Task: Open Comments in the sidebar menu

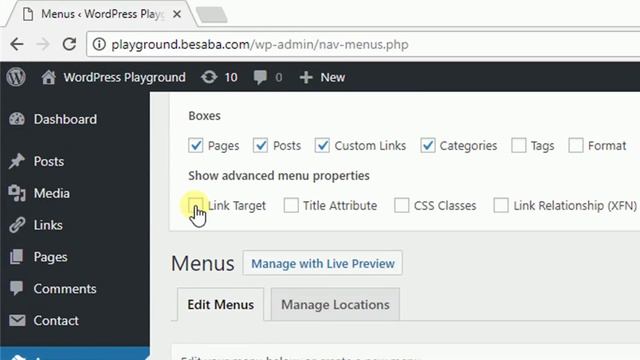Action: coord(65,289)
